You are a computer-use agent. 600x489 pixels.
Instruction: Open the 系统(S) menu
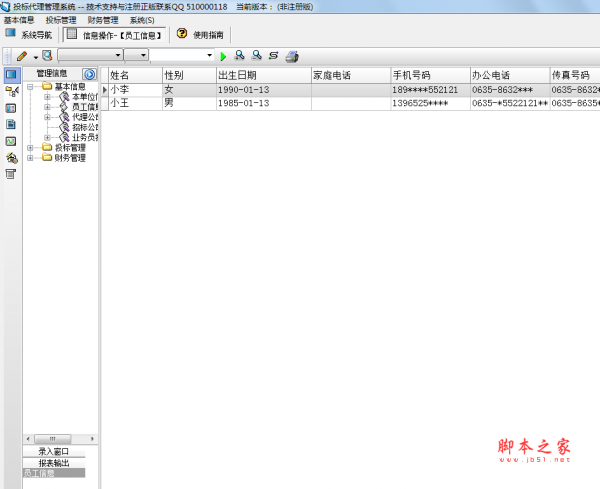142,20
